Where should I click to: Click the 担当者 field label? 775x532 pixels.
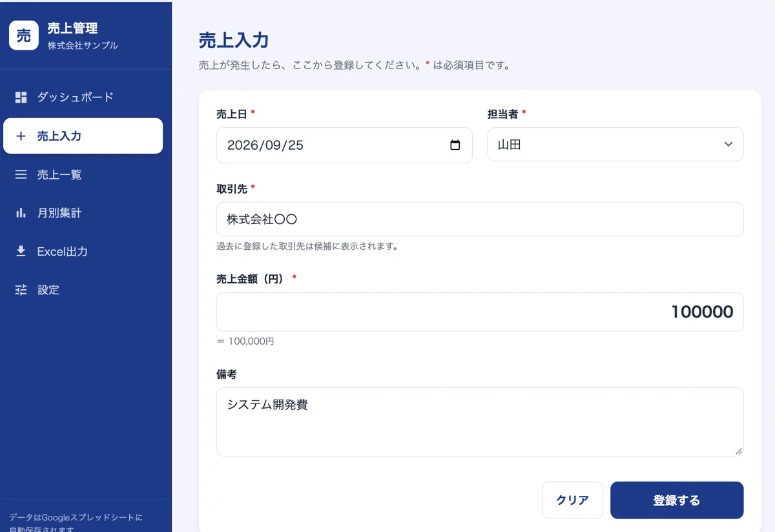tap(502, 114)
